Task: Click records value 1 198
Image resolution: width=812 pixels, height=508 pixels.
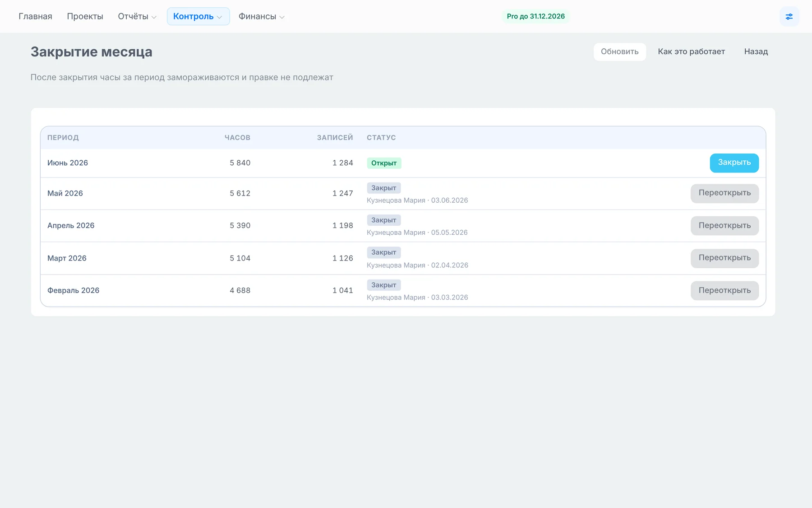Action: 342,225
